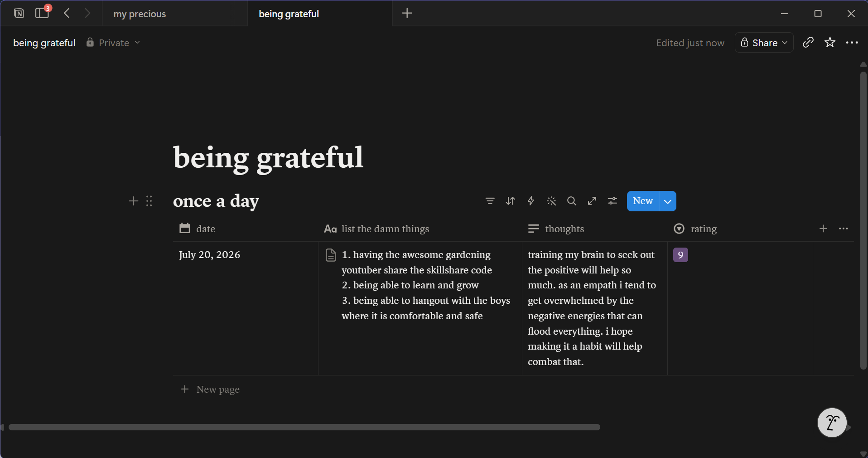Open the 'date' column header
Viewport: 868px width, 458px height.
(x=246, y=229)
